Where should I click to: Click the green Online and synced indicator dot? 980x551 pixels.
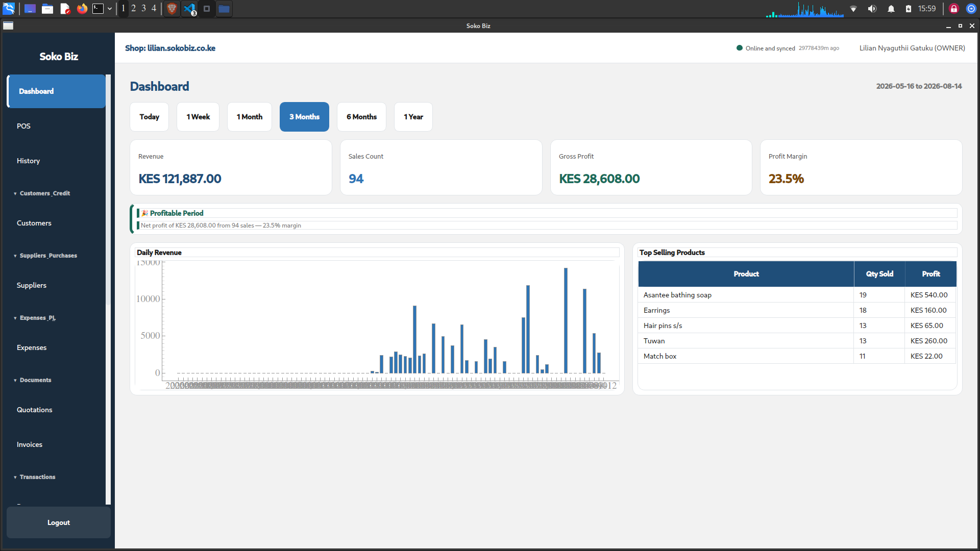[x=740, y=48]
